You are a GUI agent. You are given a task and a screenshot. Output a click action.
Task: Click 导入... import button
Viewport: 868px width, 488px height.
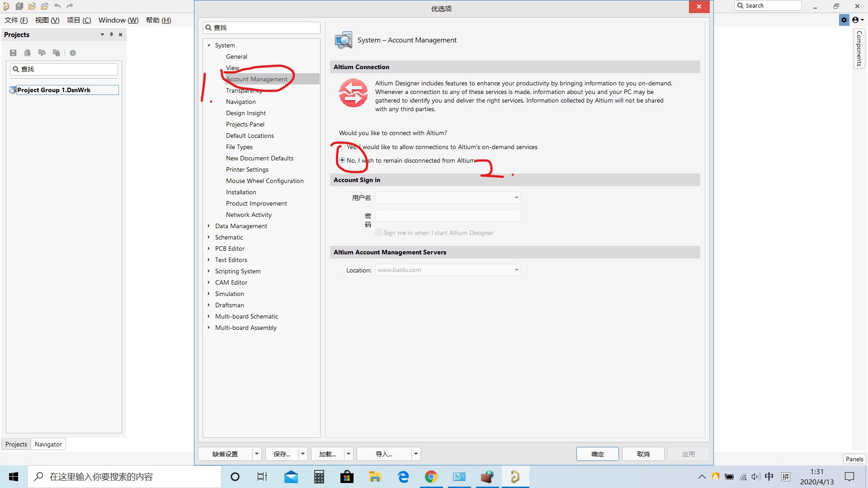coord(384,454)
